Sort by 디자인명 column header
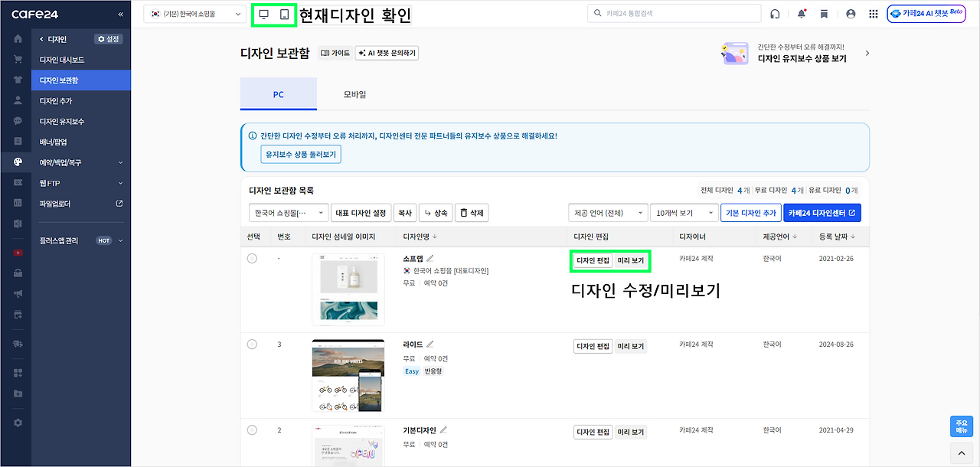980x467 pixels. click(x=420, y=237)
